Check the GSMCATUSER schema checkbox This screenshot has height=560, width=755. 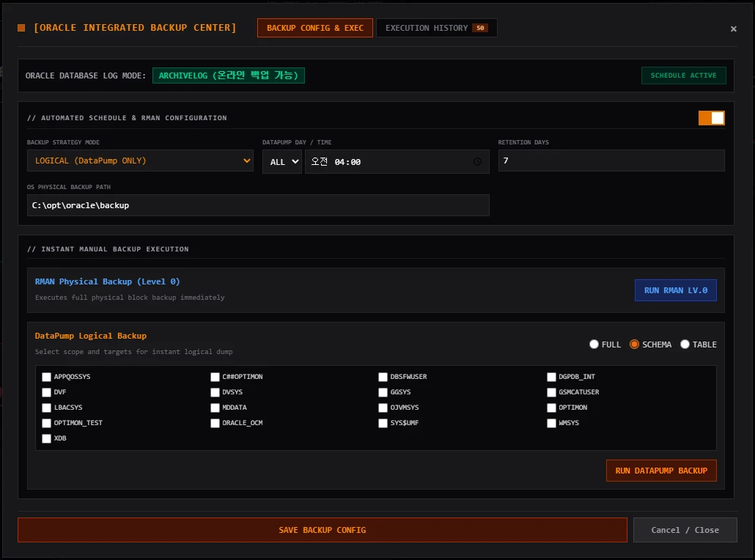(x=551, y=392)
